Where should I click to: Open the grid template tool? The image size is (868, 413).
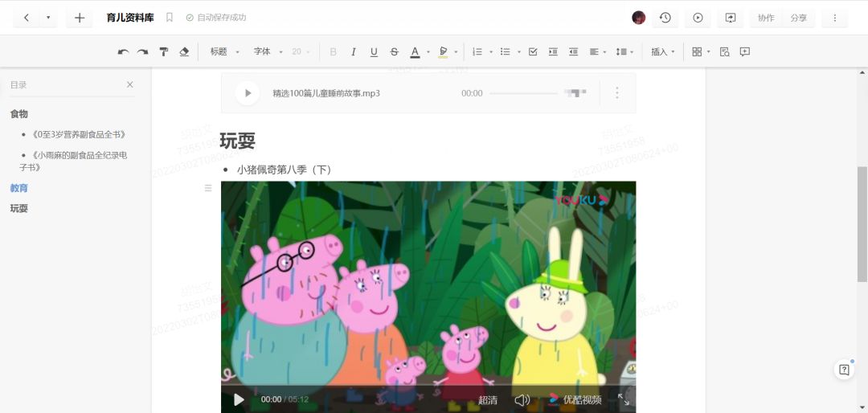coord(701,51)
